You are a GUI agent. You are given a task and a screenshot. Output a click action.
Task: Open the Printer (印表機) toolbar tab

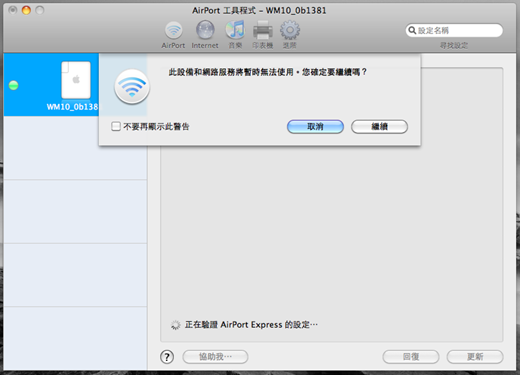pyautogui.click(x=263, y=35)
